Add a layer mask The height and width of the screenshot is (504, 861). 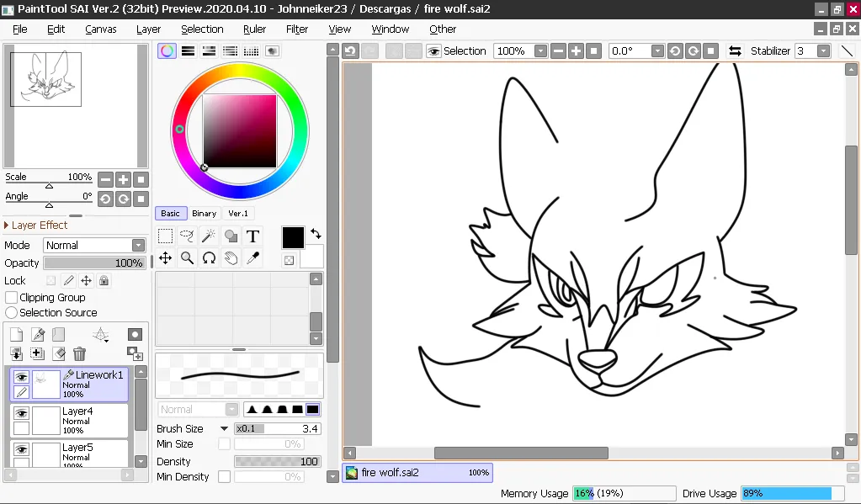pos(135,334)
